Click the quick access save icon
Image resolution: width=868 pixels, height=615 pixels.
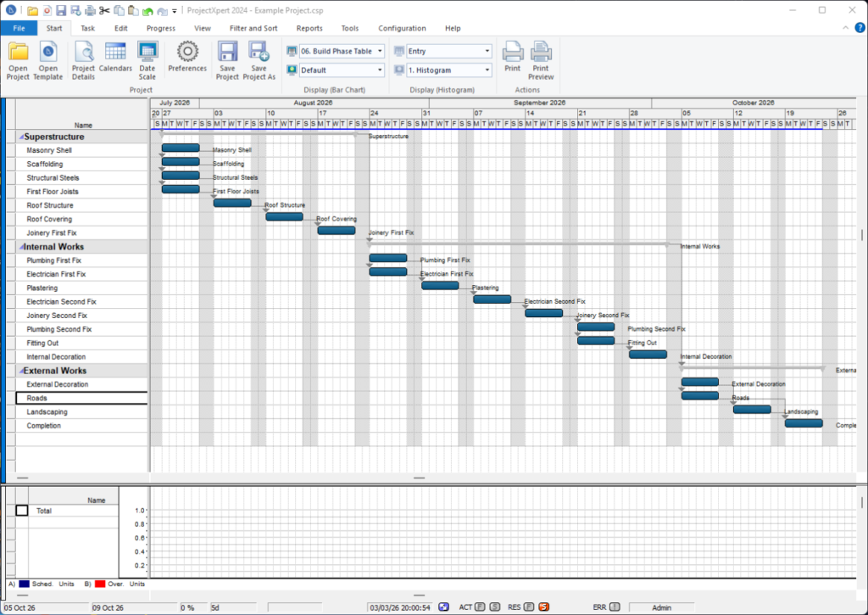click(61, 10)
